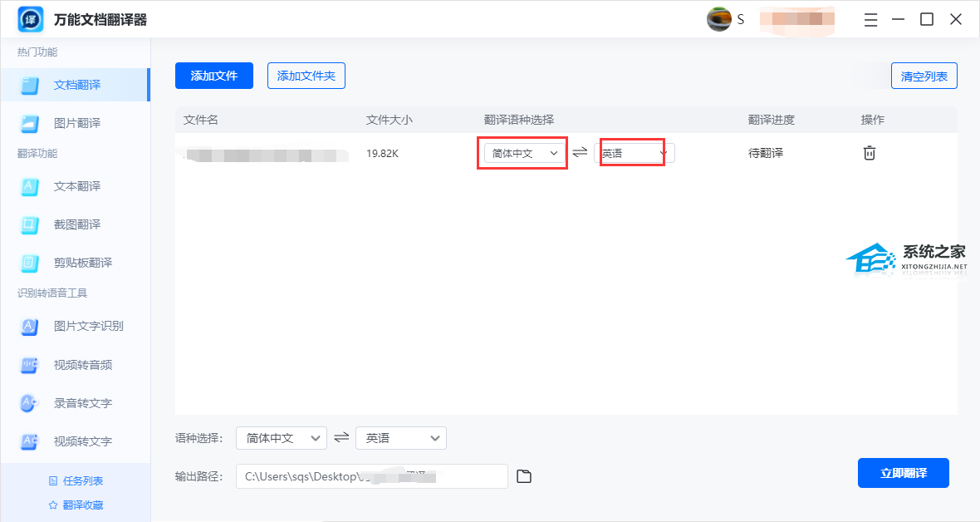The height and width of the screenshot is (522, 980).
Task: Open row source language 简体中文 dropdown
Action: 524,153
